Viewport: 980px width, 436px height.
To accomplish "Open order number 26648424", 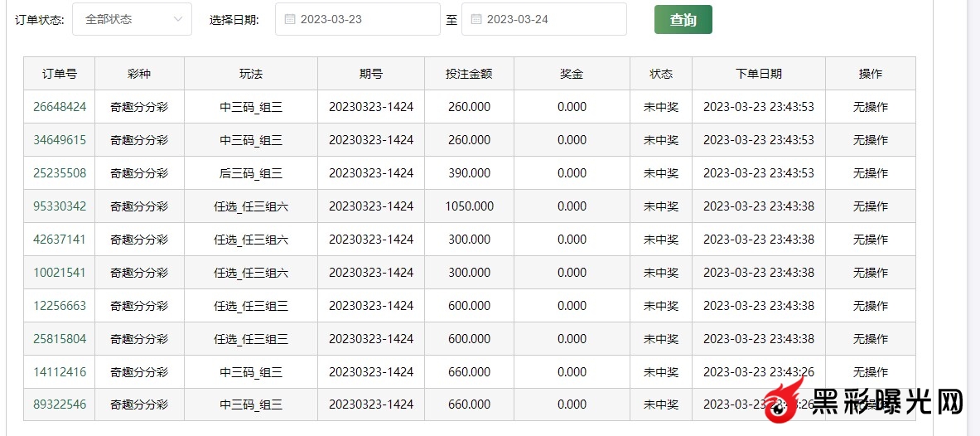I will pyautogui.click(x=60, y=107).
